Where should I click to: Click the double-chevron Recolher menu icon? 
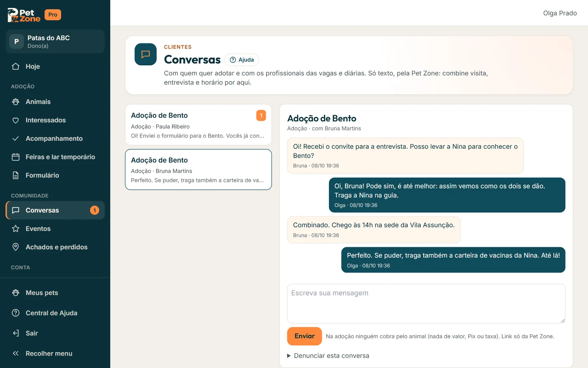[15, 354]
